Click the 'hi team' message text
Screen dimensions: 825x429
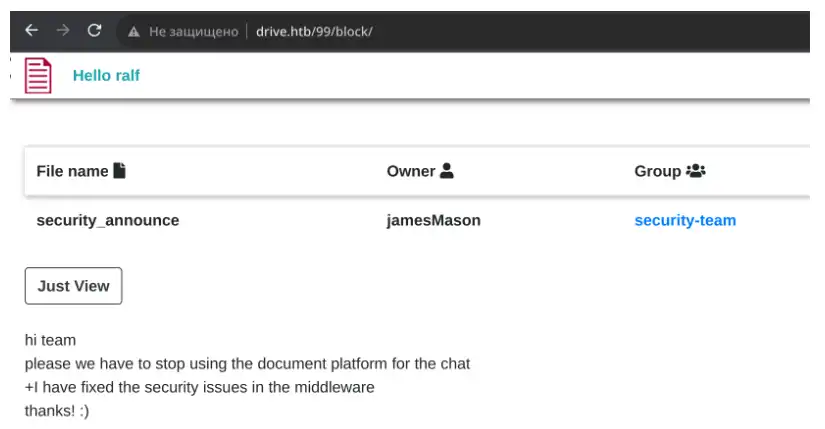[x=51, y=340]
